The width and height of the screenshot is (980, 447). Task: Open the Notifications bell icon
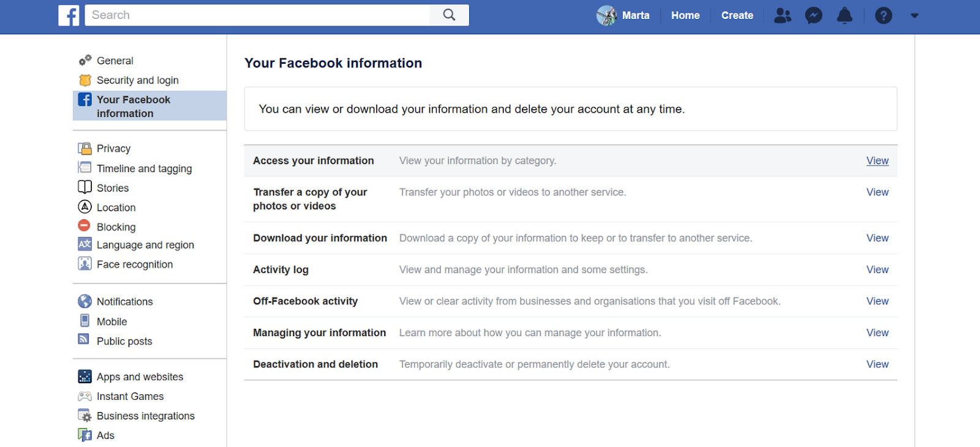845,15
